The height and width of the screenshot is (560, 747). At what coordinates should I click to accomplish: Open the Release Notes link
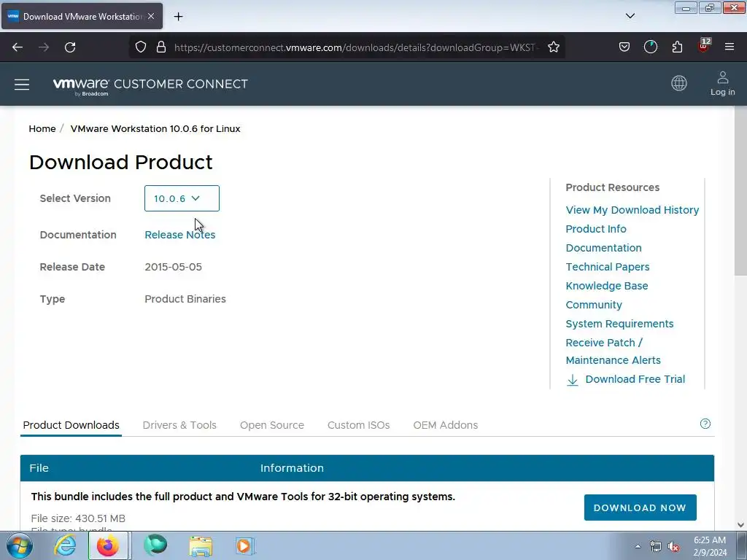tap(180, 235)
